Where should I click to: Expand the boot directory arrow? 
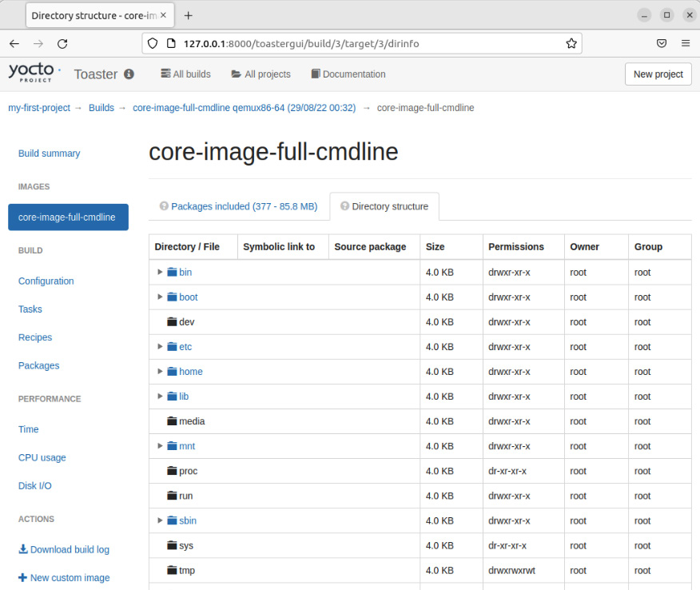[x=160, y=297]
